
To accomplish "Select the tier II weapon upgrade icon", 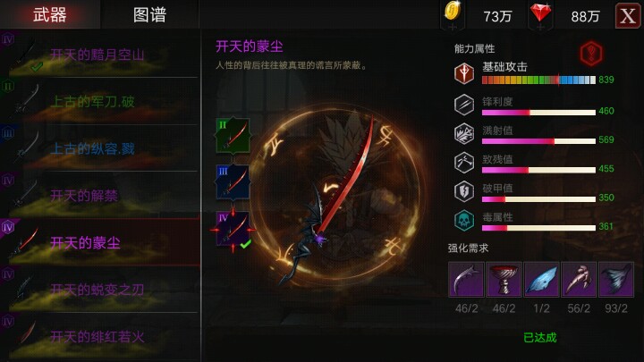I will click(x=233, y=135).
